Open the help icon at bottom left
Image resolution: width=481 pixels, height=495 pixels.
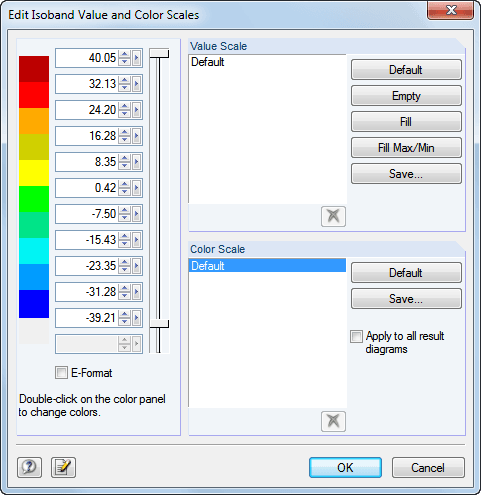point(29,467)
